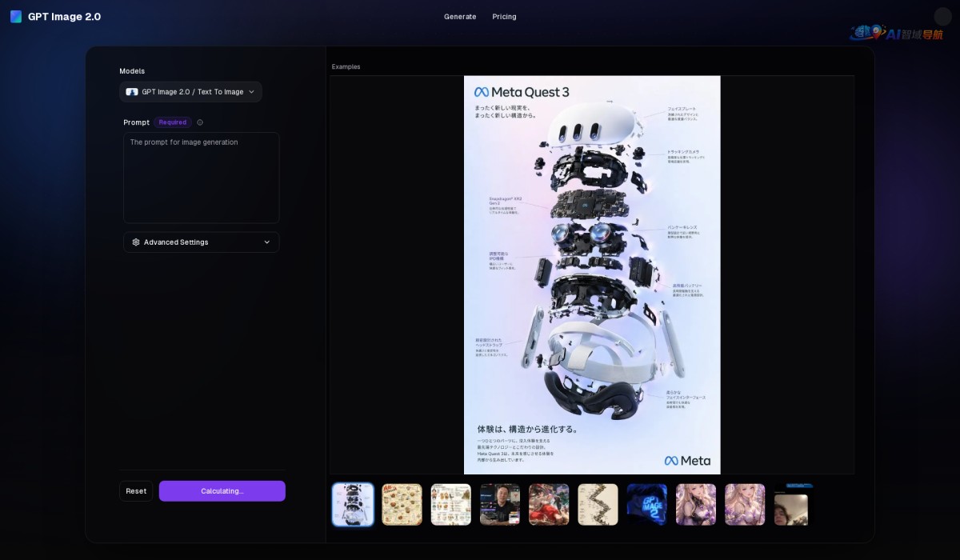Image resolution: width=960 pixels, height=560 pixels.
Task: Click the Examples label
Action: coord(346,67)
